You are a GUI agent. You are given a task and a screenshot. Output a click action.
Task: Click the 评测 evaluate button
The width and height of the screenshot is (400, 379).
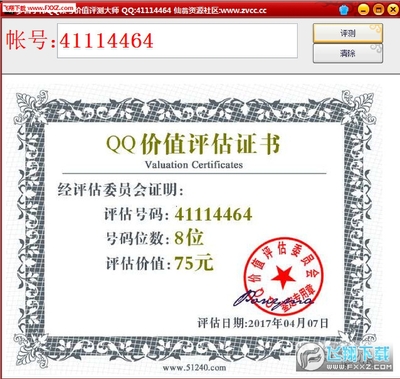coord(348,33)
